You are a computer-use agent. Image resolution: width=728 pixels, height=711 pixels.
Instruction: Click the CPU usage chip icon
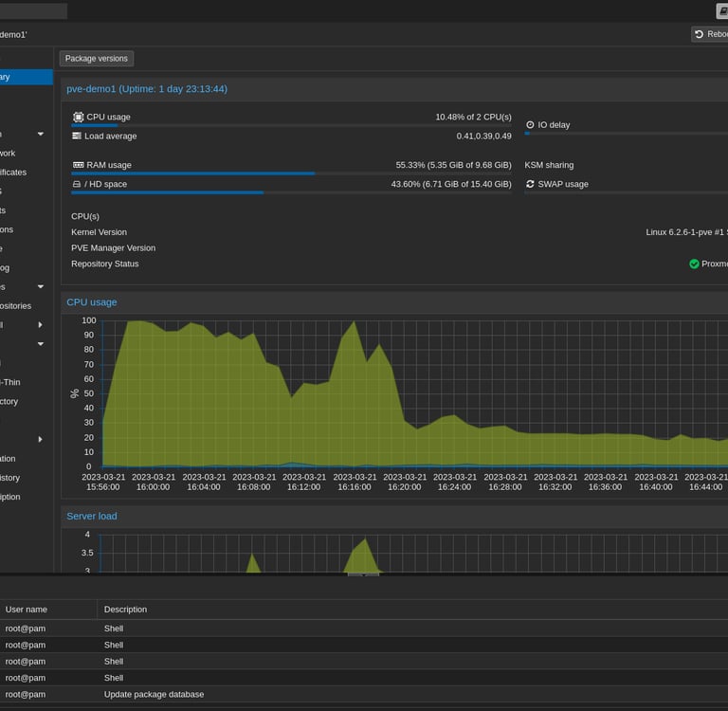pyautogui.click(x=77, y=117)
